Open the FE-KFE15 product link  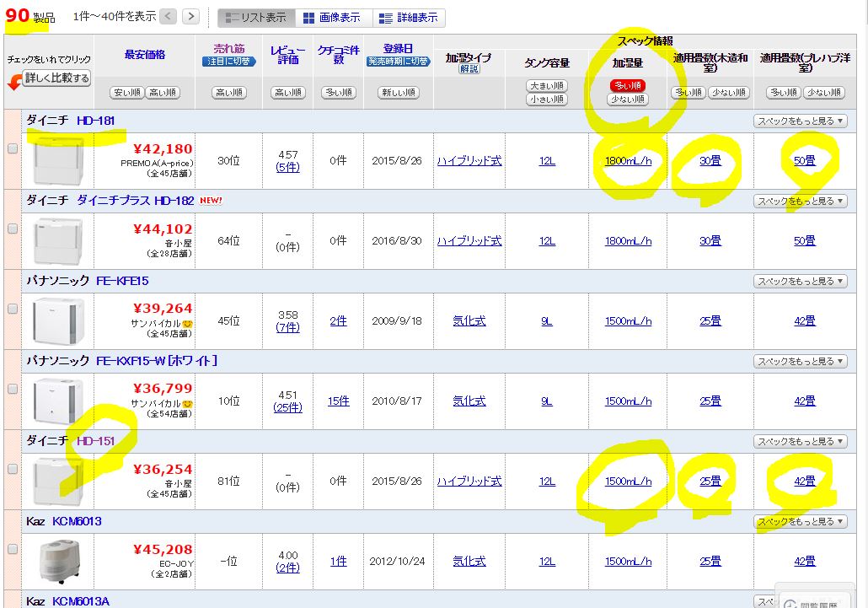[x=122, y=281]
